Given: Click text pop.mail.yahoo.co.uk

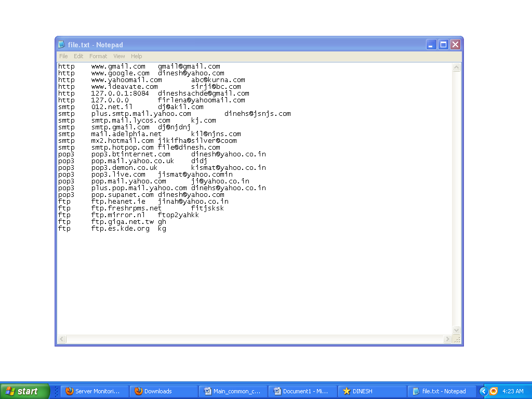Looking at the screenshot, I should click(x=132, y=161).
